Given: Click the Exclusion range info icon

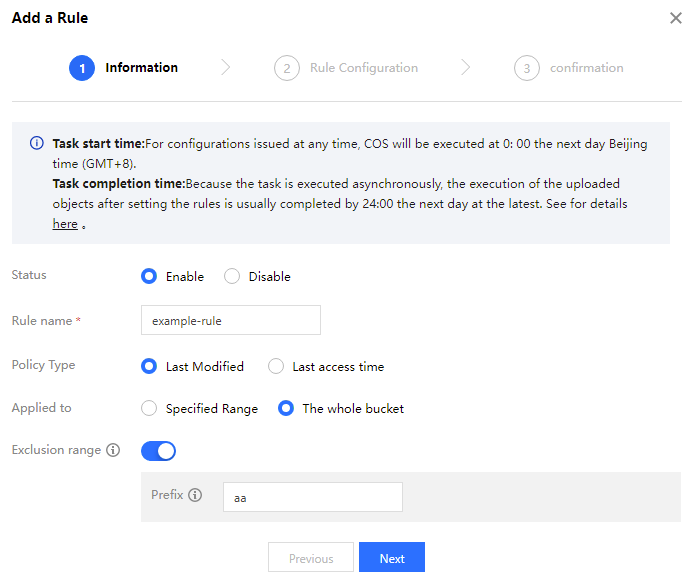Looking at the screenshot, I should click(113, 451).
